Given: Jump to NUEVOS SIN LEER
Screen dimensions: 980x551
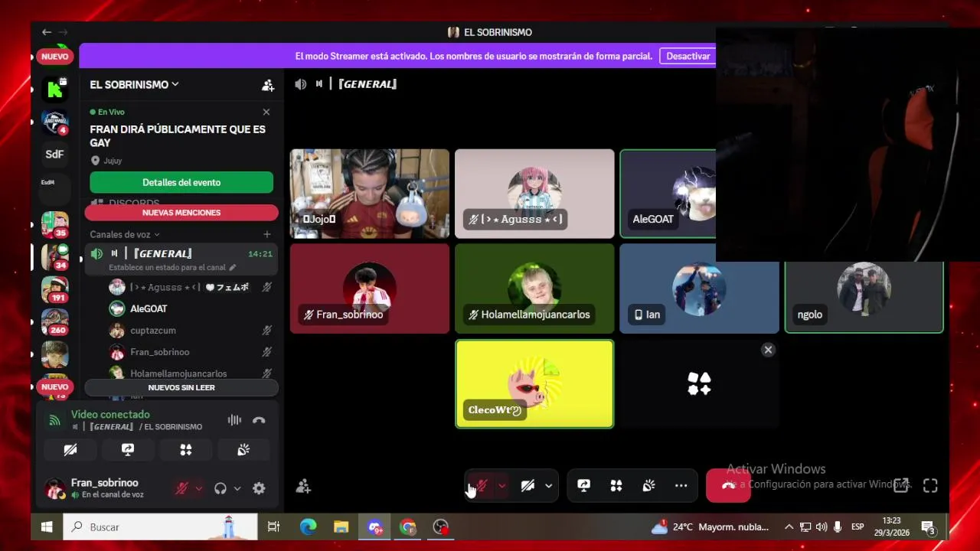Looking at the screenshot, I should (181, 387).
